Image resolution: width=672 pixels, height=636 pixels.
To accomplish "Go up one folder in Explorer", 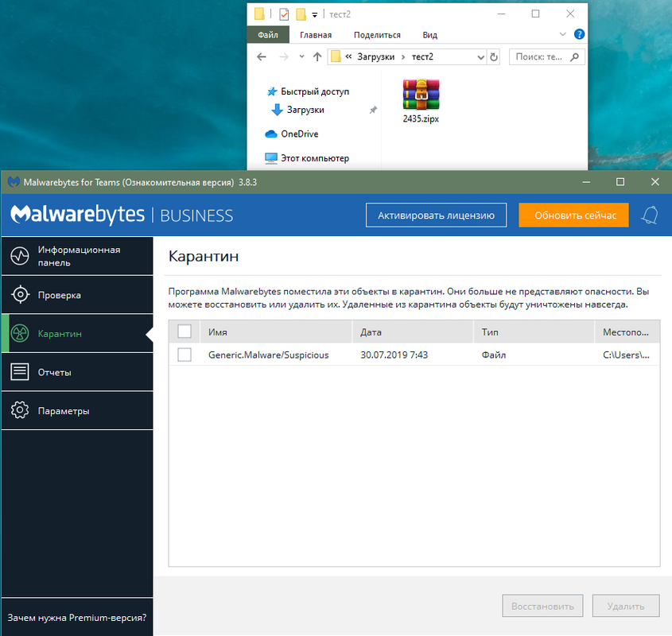I will (317, 56).
